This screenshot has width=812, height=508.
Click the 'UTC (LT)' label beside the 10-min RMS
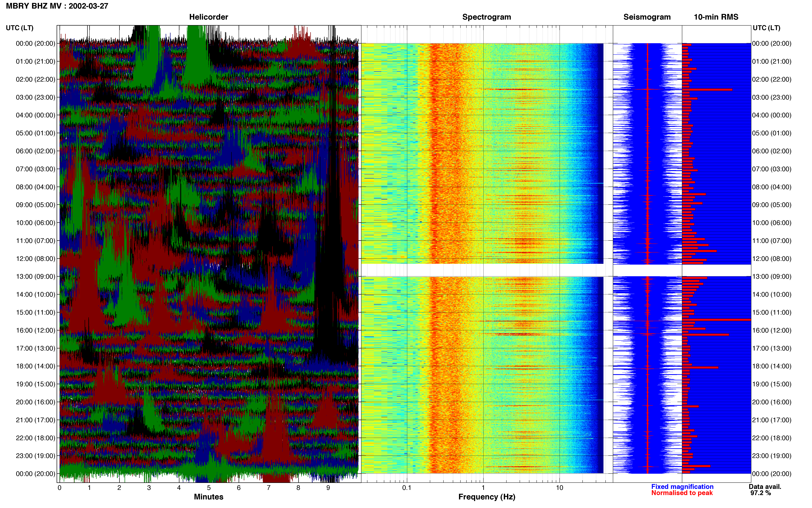pyautogui.click(x=766, y=28)
